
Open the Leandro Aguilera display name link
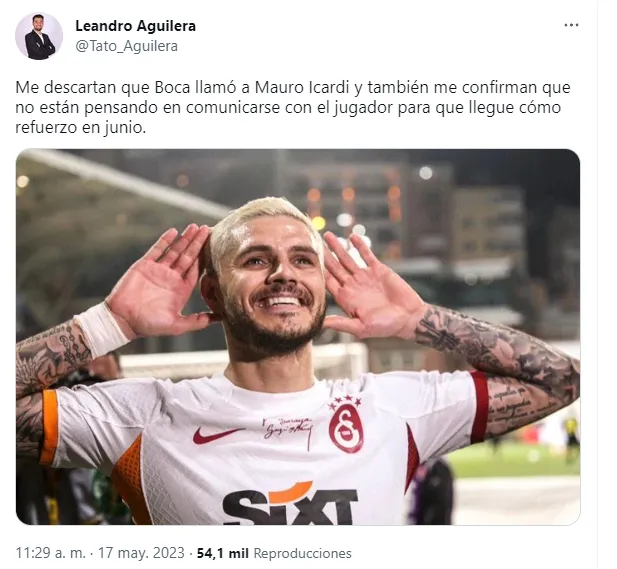click(135, 26)
